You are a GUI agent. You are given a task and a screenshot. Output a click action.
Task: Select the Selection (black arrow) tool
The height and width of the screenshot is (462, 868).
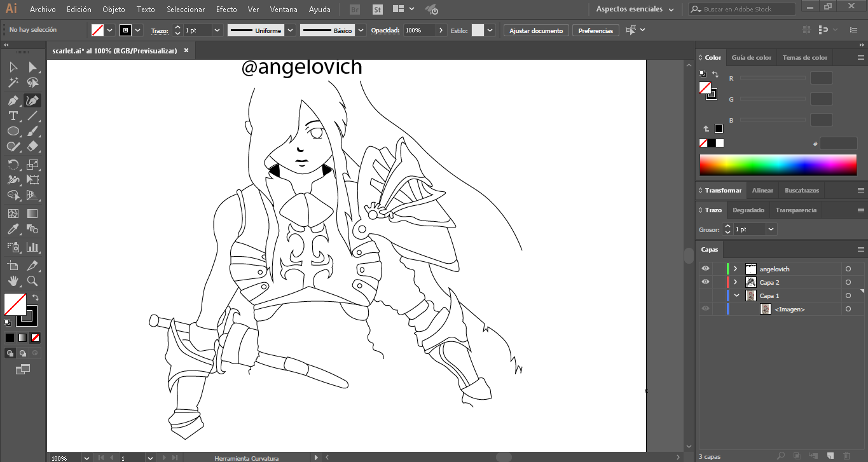click(13, 67)
